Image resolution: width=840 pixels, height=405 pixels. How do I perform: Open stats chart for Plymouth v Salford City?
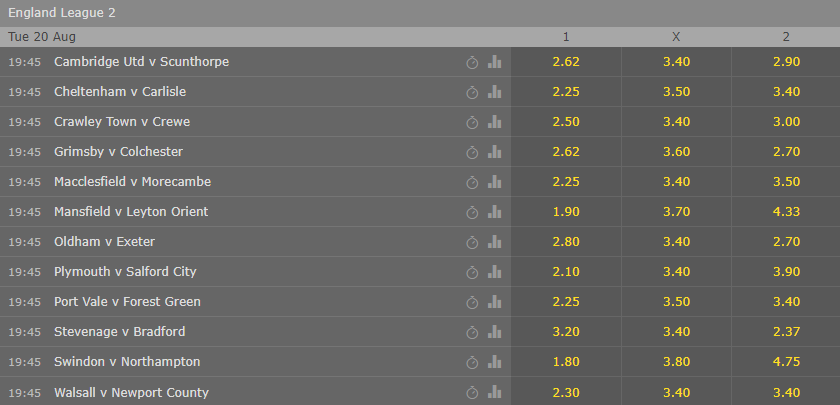tap(494, 272)
